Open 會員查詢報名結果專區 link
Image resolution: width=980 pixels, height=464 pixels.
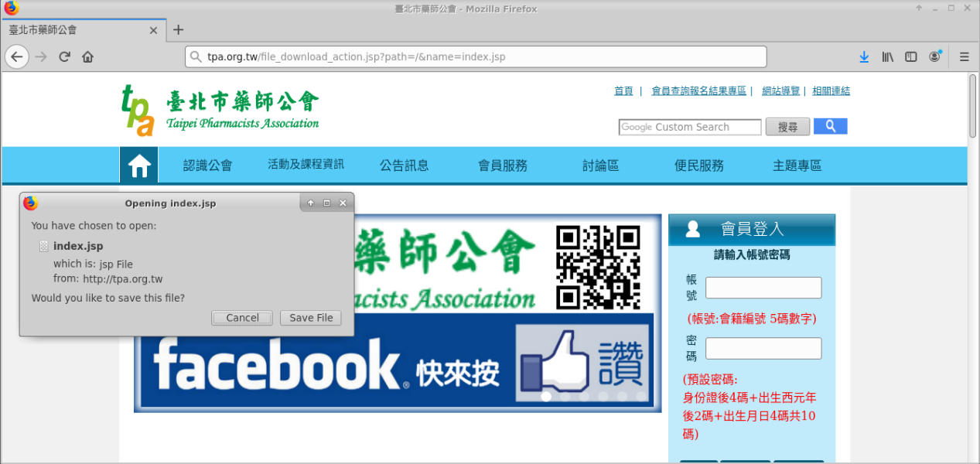[x=699, y=91]
